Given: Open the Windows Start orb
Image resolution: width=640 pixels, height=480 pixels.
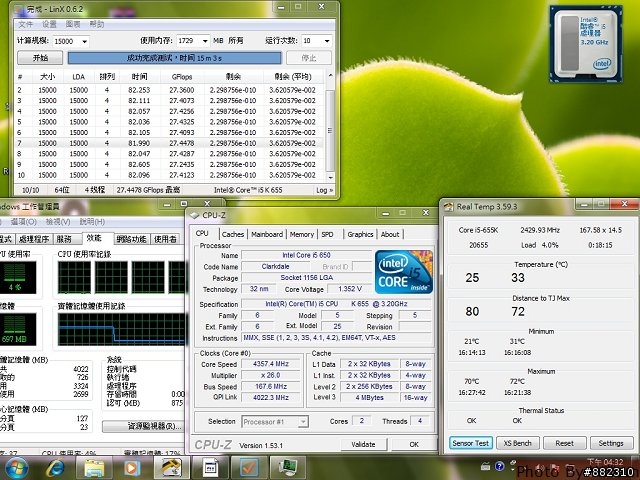Looking at the screenshot, I should click(16, 468).
